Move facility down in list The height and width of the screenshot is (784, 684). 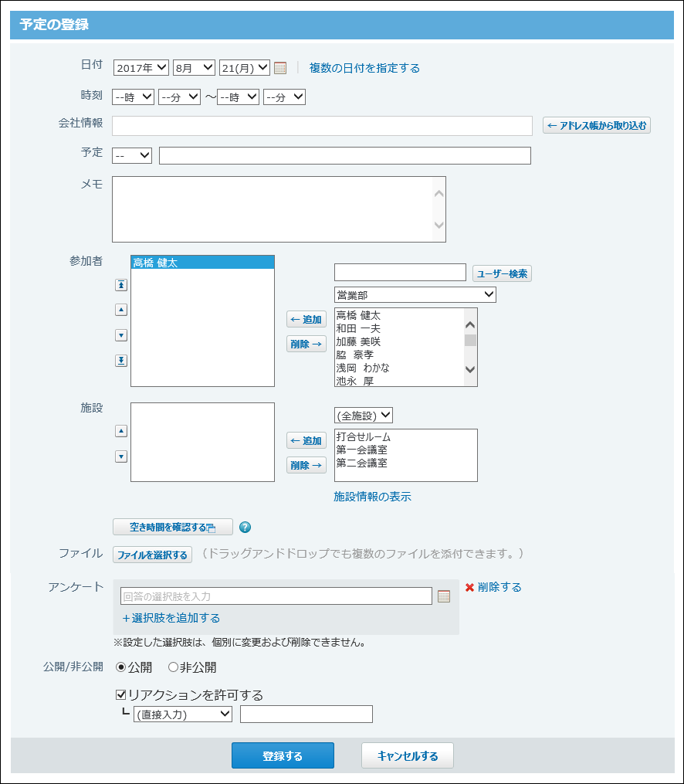pos(121,456)
